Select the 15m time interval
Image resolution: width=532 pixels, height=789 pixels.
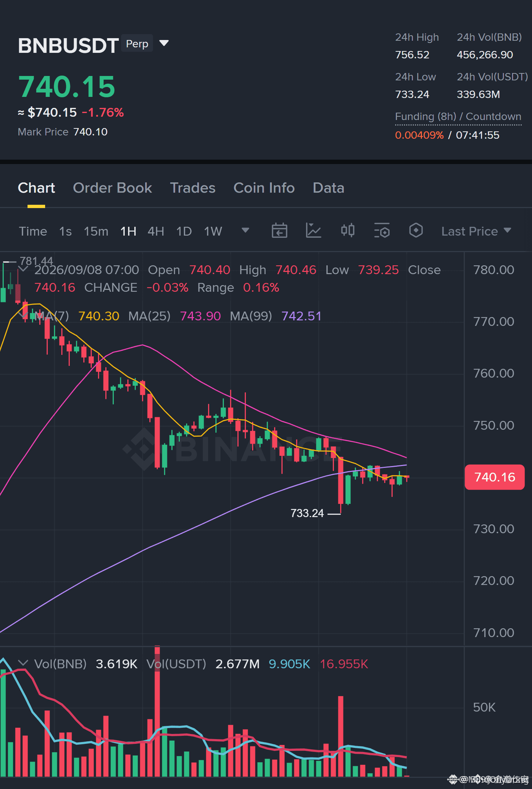pos(96,231)
